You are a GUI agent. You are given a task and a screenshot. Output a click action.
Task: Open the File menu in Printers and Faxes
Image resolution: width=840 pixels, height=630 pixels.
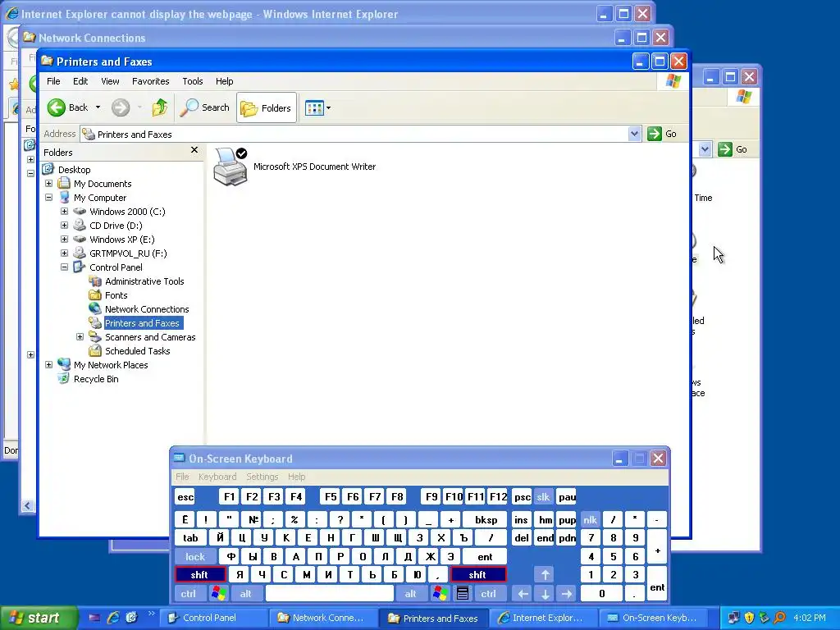click(x=53, y=81)
